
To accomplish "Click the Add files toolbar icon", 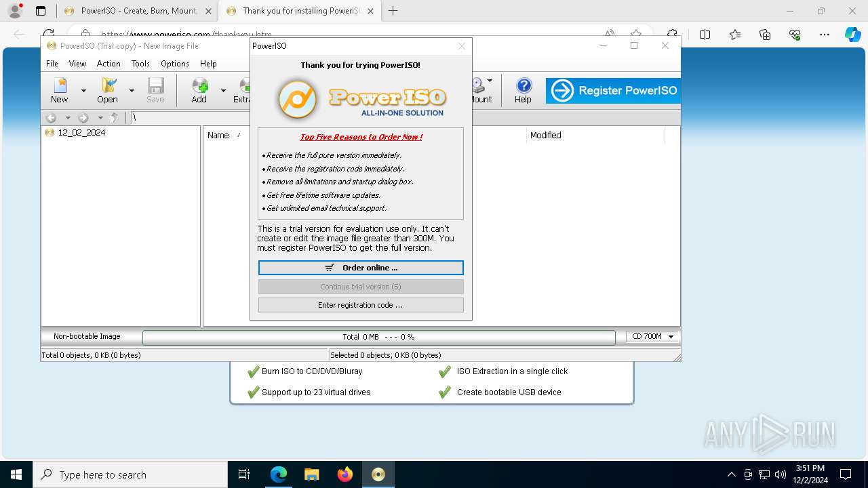I will tap(199, 90).
